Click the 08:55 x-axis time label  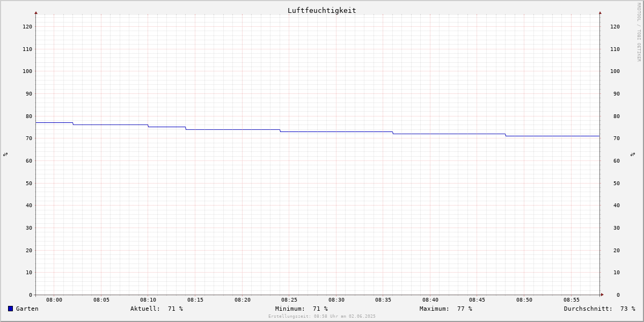(x=572, y=300)
